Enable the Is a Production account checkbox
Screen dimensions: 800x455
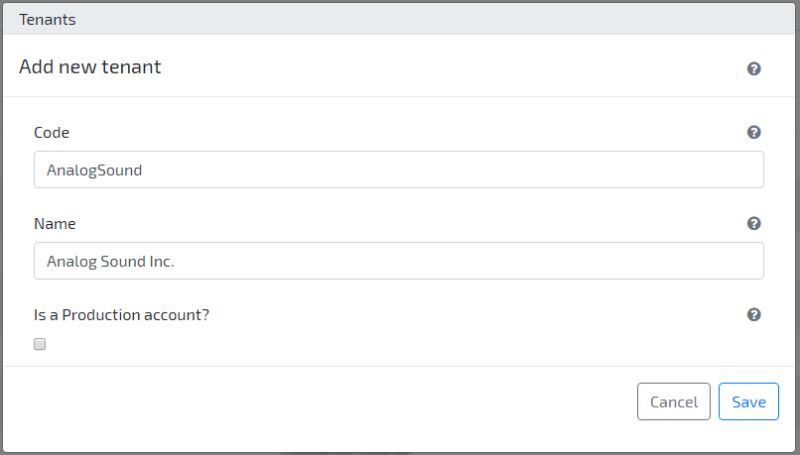coord(40,344)
